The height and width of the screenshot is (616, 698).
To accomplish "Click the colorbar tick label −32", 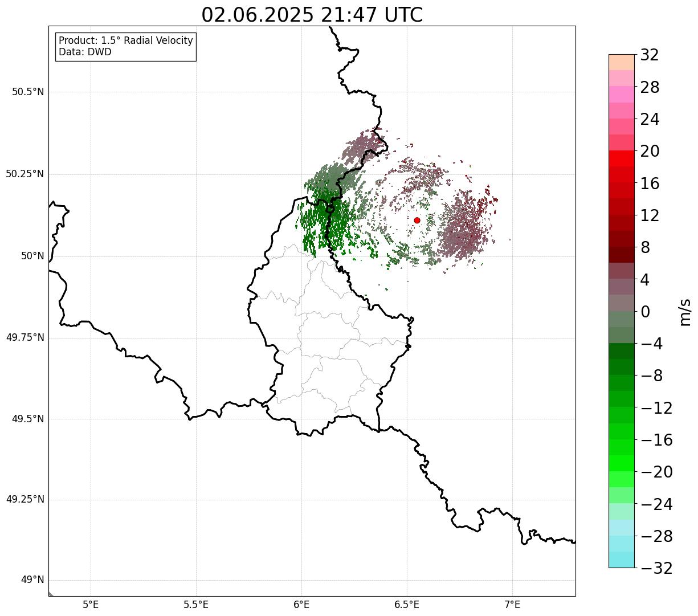I will coord(656,568).
